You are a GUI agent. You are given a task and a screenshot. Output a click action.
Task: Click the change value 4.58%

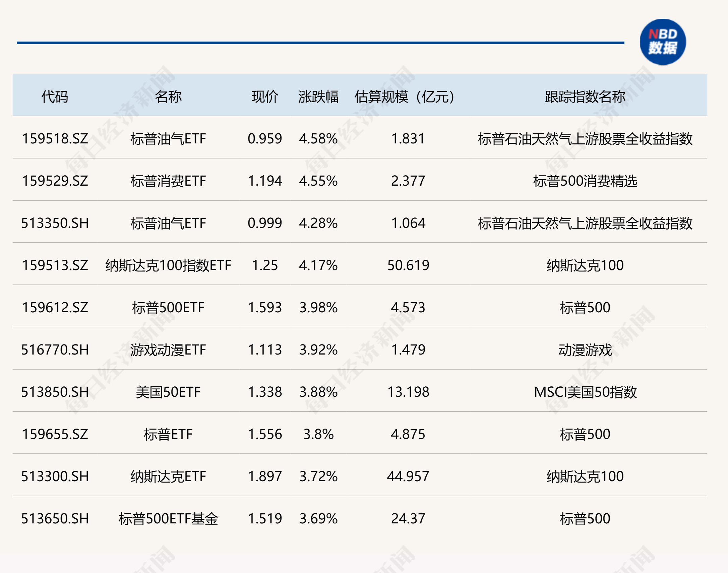click(x=318, y=138)
